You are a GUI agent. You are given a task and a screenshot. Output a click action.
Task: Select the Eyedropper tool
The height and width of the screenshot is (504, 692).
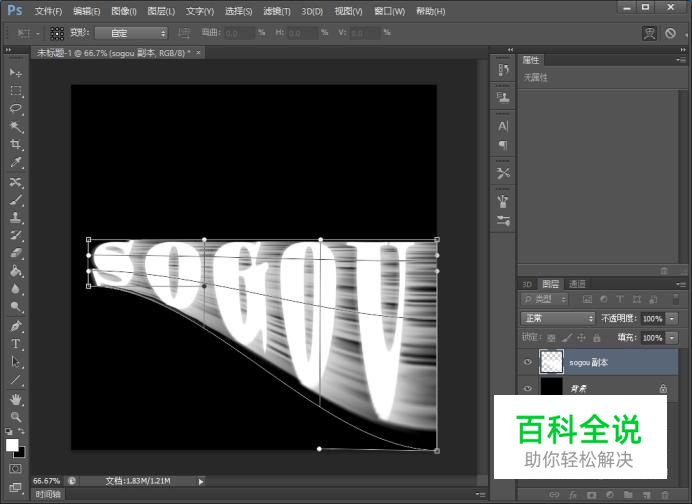pyautogui.click(x=16, y=162)
